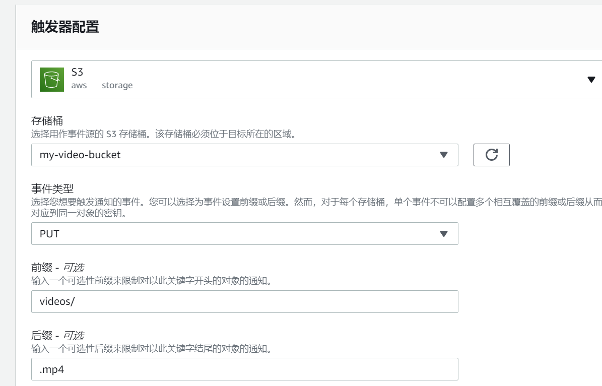Click the 触发器配置 heading
Screen dimensions: 602x386
point(65,27)
